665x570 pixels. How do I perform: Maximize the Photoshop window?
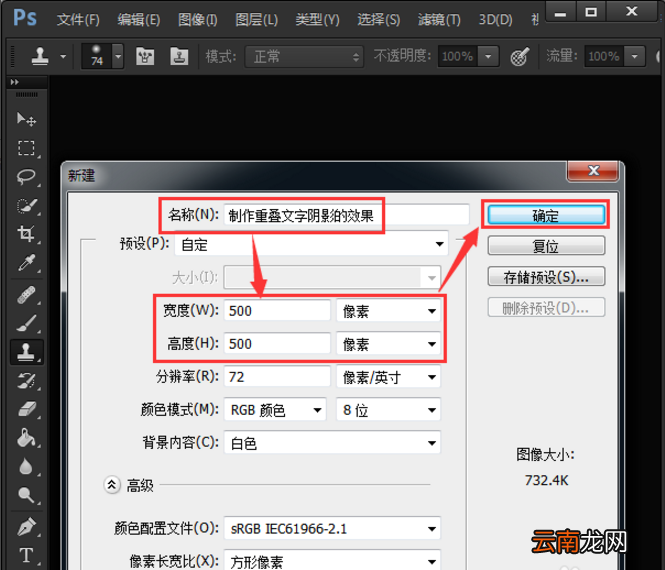pyautogui.click(x=591, y=11)
